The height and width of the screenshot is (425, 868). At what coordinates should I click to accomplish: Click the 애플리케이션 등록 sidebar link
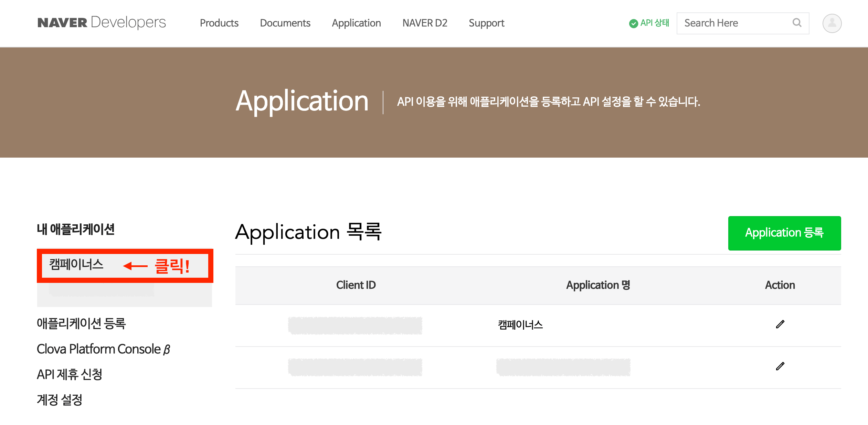coord(81,323)
